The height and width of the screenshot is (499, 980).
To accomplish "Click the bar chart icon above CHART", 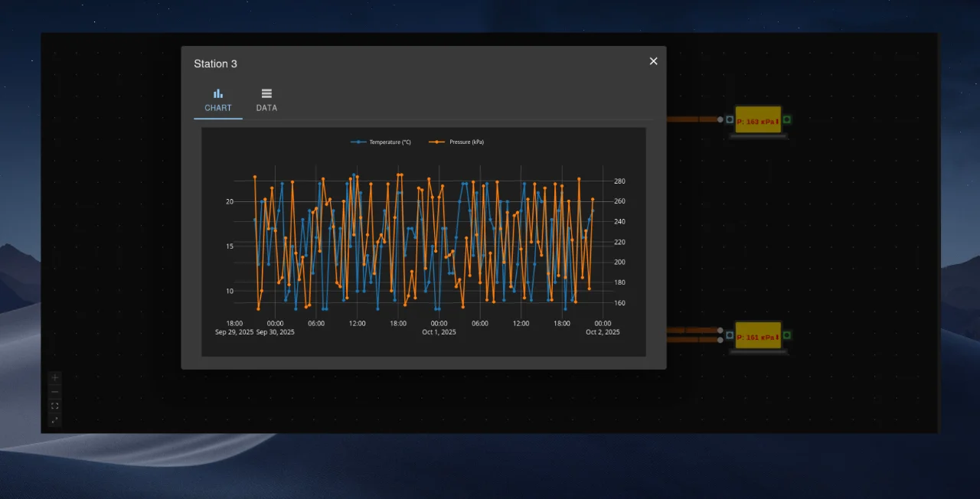I will (x=218, y=93).
